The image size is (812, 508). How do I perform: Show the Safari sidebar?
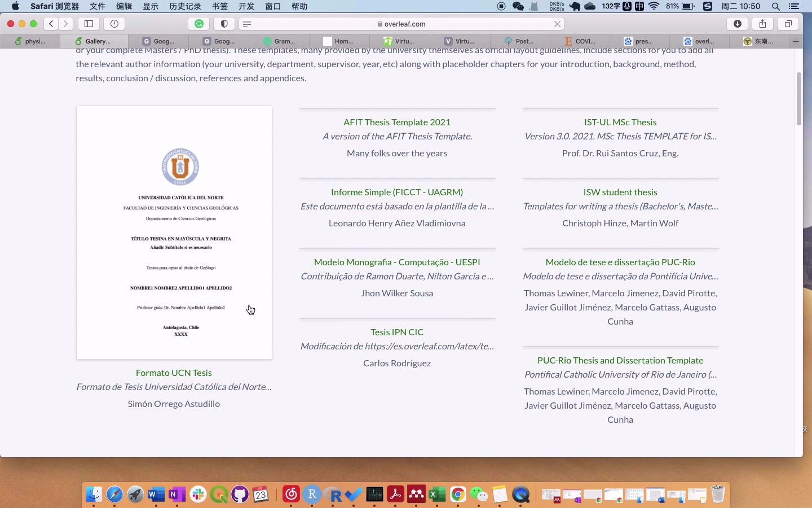point(89,24)
